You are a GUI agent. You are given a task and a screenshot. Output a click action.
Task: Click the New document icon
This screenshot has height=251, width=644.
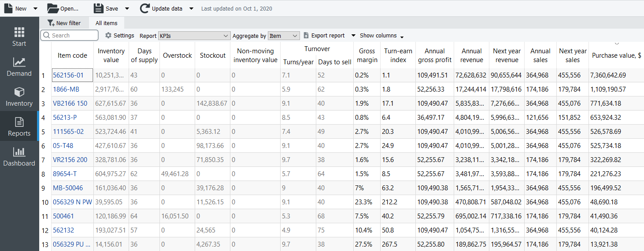point(8,8)
